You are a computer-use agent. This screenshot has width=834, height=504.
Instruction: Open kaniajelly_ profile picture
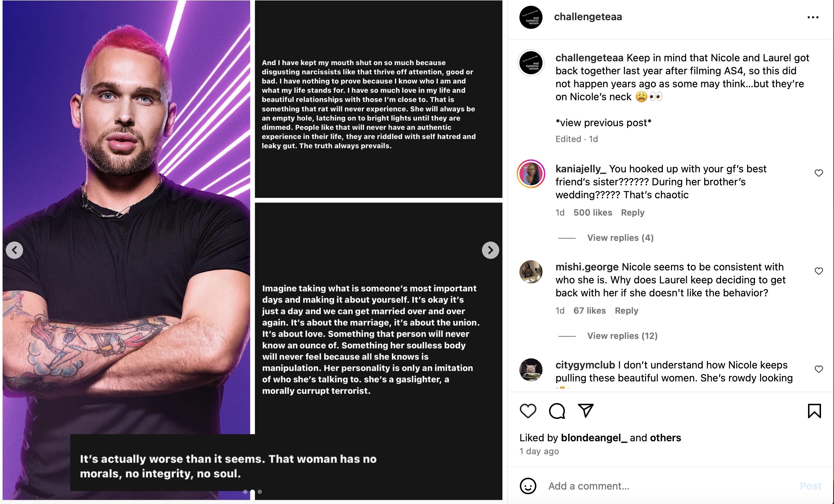tap(531, 174)
